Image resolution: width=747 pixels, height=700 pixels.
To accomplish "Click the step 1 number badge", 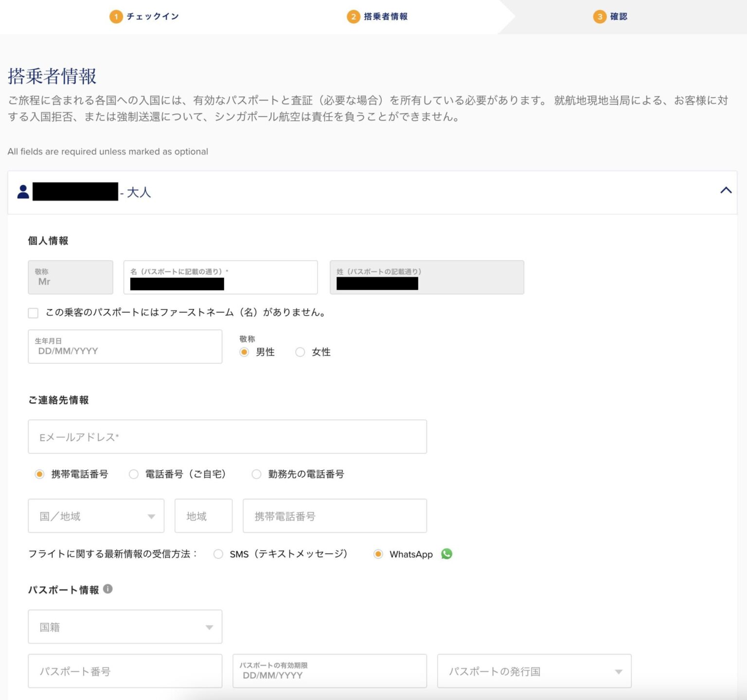I will [116, 17].
